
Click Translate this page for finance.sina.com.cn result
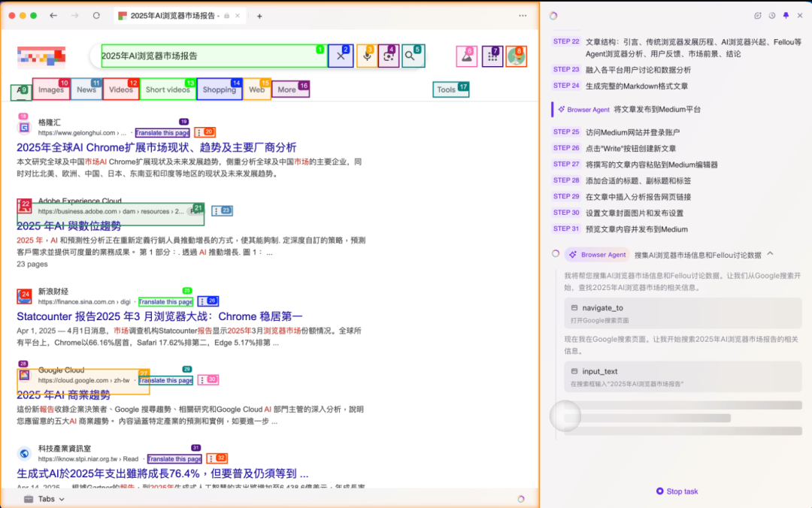165,301
